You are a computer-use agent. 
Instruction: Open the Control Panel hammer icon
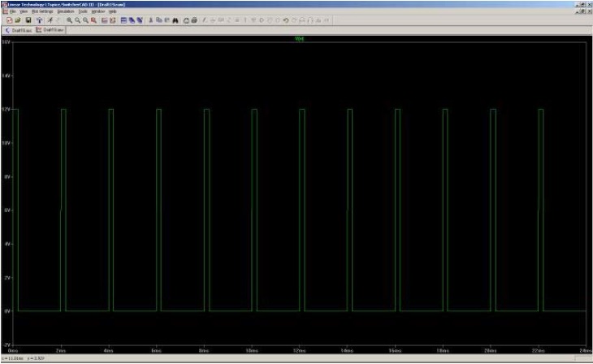pos(39,20)
